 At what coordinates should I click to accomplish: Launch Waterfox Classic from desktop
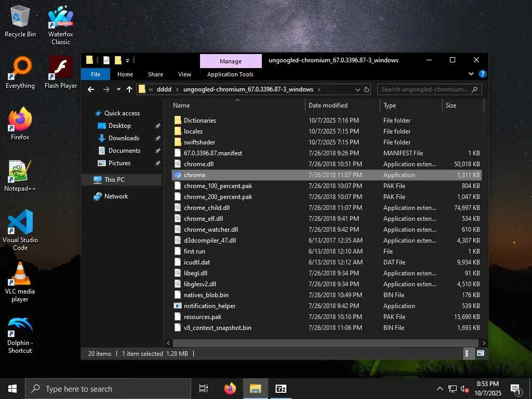tap(60, 25)
